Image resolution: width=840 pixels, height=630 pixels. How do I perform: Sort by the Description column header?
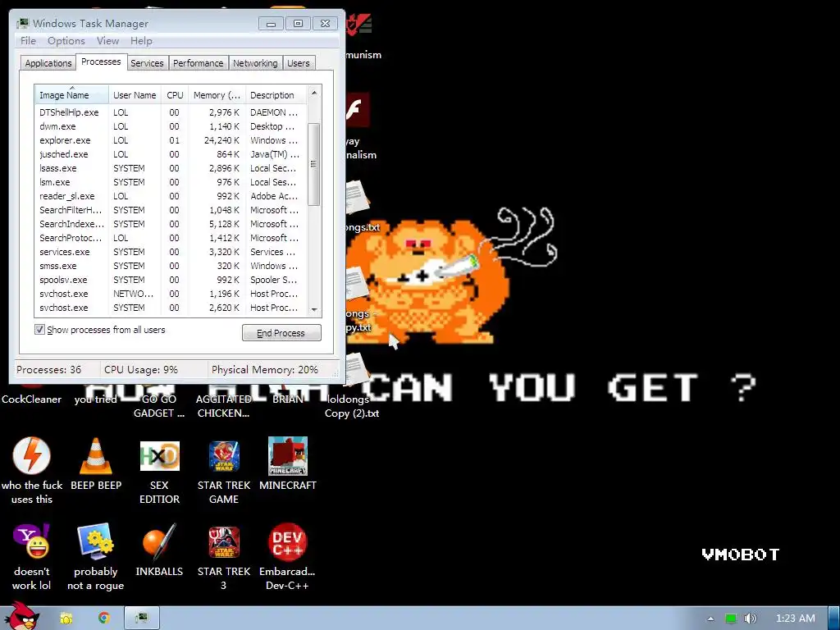276,95
